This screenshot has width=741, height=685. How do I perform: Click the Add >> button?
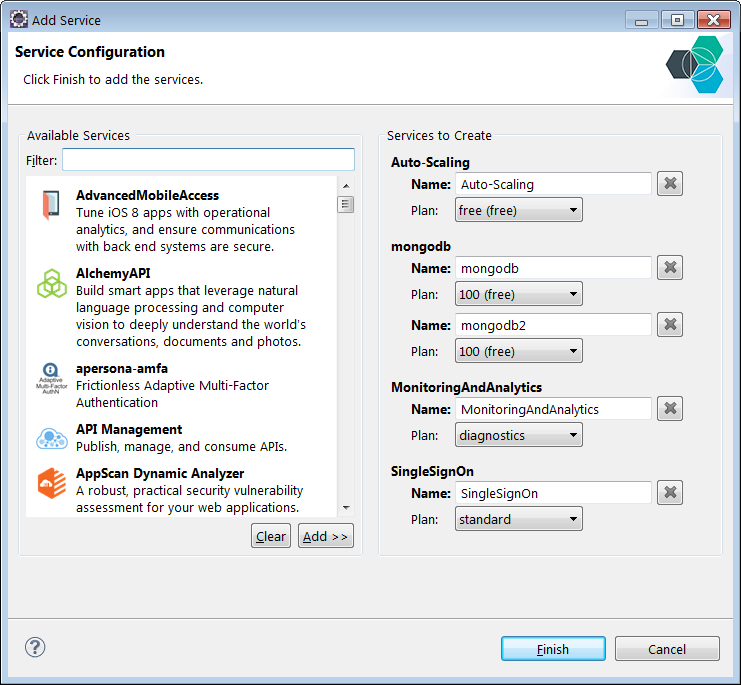tap(326, 536)
